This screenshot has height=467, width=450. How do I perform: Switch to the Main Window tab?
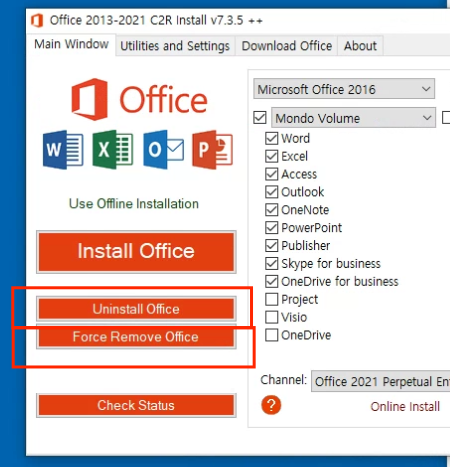pos(71,44)
